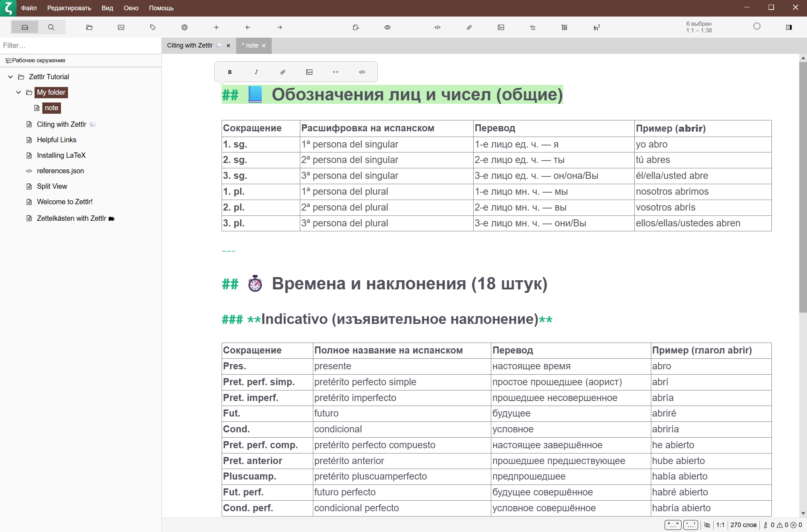Toggle readability mode eye icon
Screen dimensions: 807x532
pos(387,27)
